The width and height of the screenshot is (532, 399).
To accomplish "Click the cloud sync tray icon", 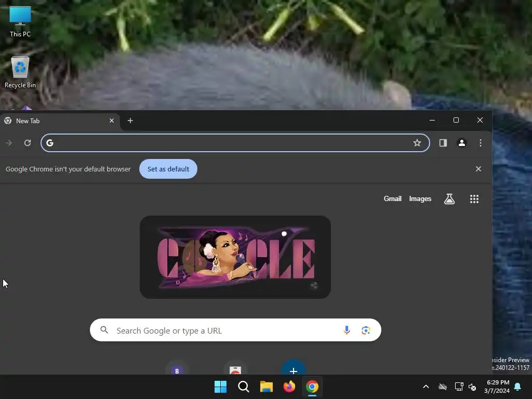I will click(443, 387).
